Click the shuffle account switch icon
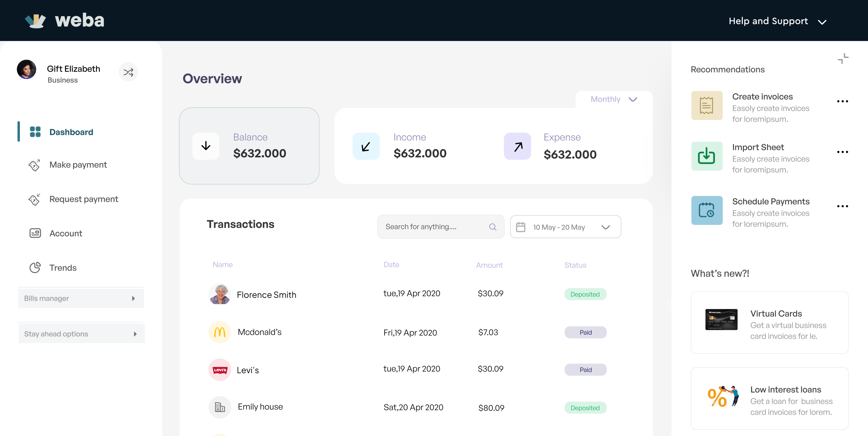868x436 pixels. 128,72
